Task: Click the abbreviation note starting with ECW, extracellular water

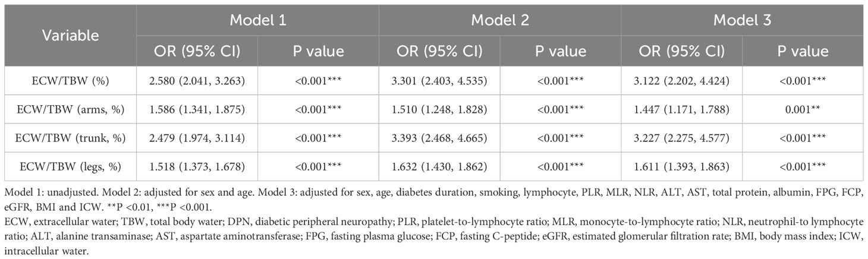Action: 433,221
